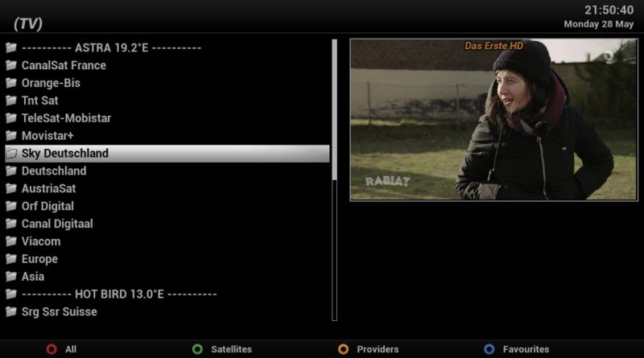Select Asia bouquet

coord(33,277)
